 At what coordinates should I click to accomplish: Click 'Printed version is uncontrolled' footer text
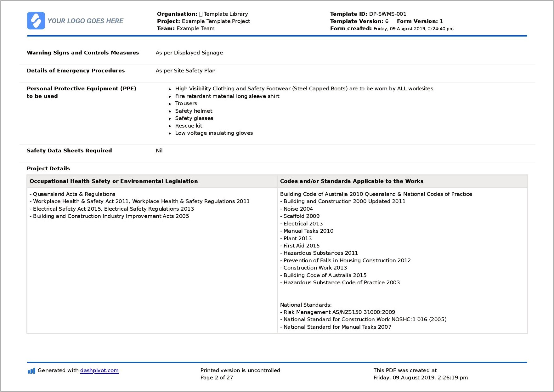pos(240,370)
